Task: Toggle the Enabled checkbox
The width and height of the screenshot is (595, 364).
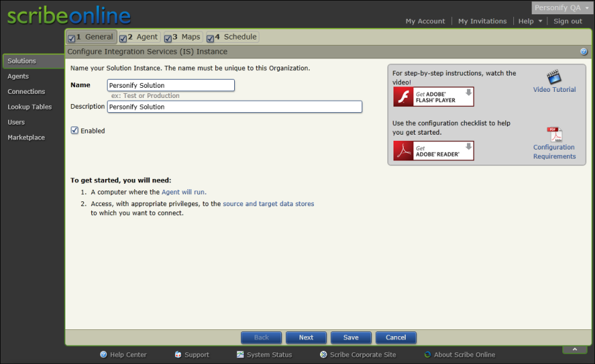Action: (74, 131)
